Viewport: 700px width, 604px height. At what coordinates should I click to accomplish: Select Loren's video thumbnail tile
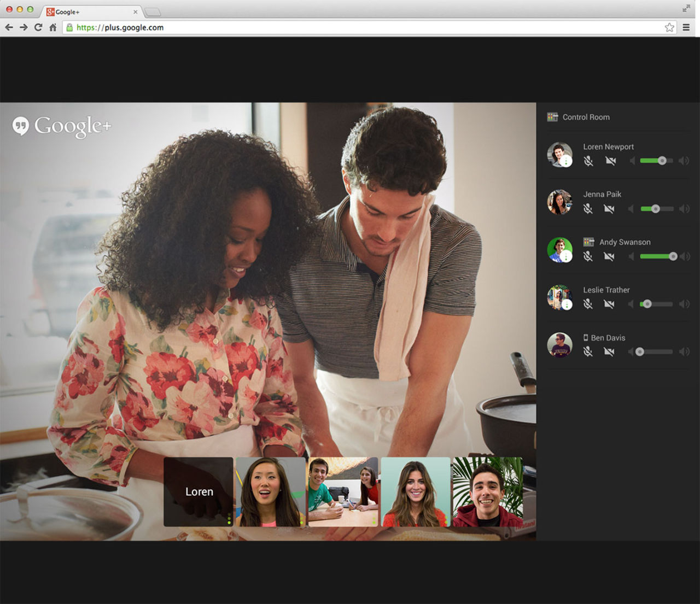(x=199, y=491)
